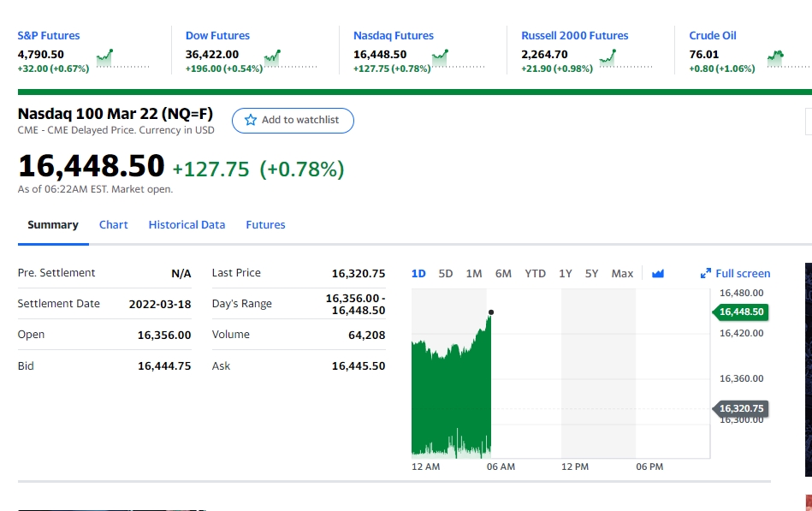
Task: Click the green 16,448.50 price label on chart
Action: [740, 312]
